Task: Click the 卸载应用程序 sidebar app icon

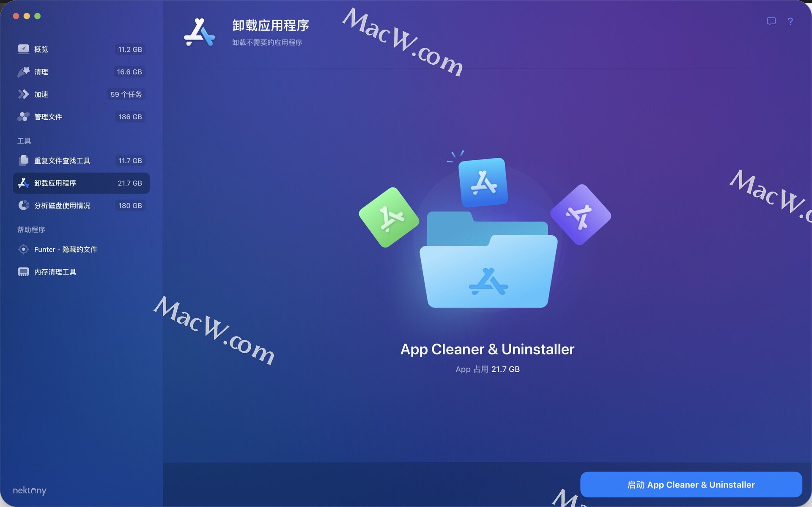Action: pos(23,183)
